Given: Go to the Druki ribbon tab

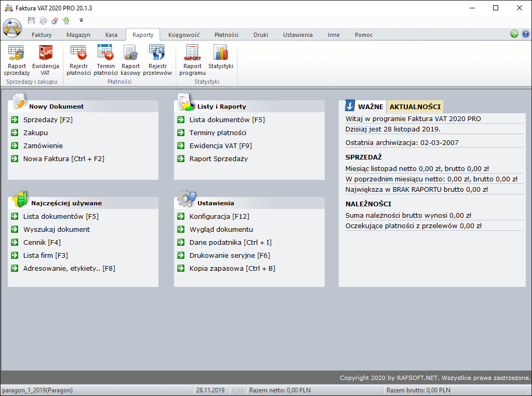Looking at the screenshot, I should (x=261, y=35).
